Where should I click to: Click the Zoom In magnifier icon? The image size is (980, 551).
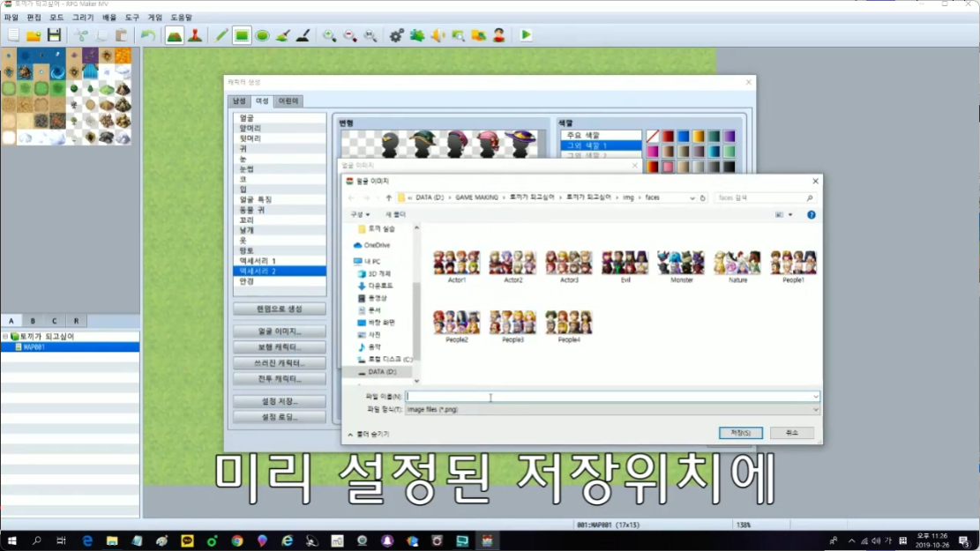tap(329, 35)
